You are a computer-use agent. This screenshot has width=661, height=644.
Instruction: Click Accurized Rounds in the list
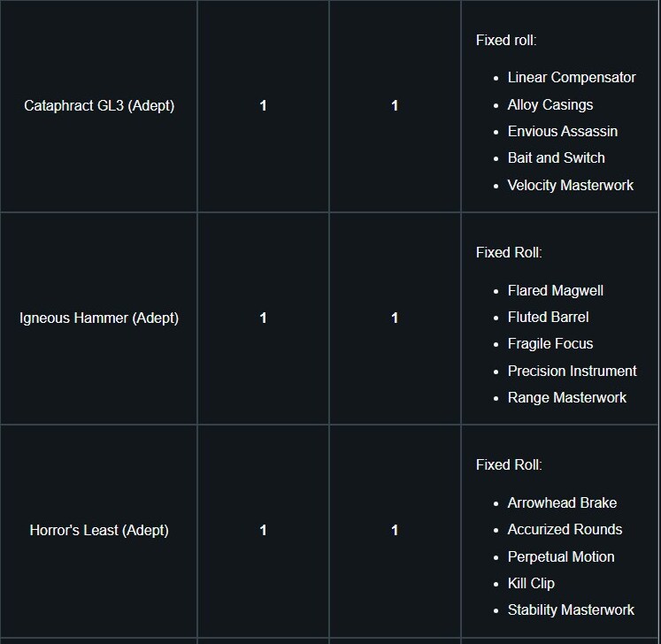pyautogui.click(x=565, y=529)
